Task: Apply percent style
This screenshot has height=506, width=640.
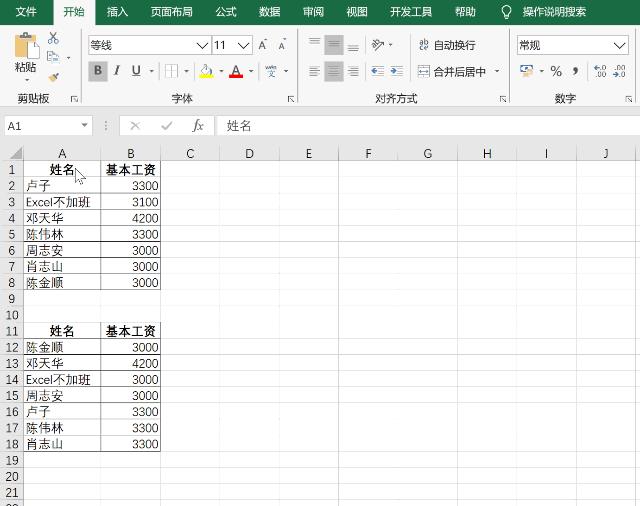Action: pos(556,71)
